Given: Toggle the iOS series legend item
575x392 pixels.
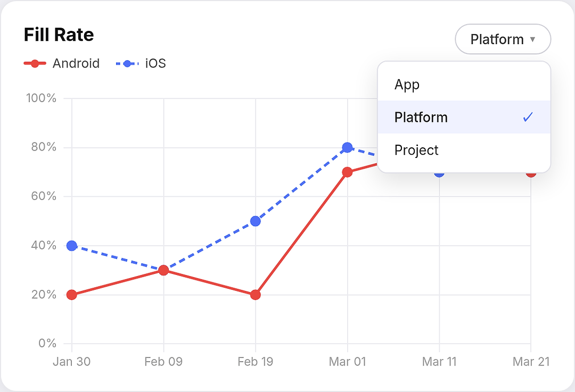Looking at the screenshot, I should coord(141,63).
